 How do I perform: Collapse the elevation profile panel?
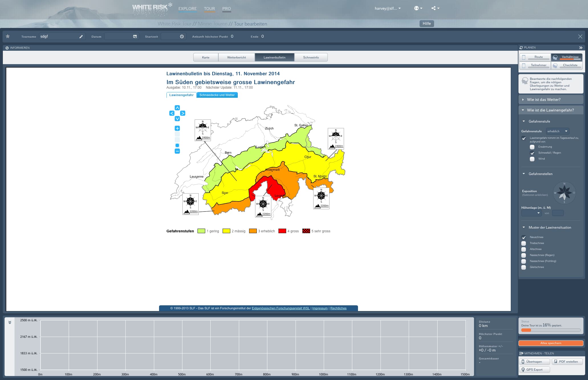10,322
